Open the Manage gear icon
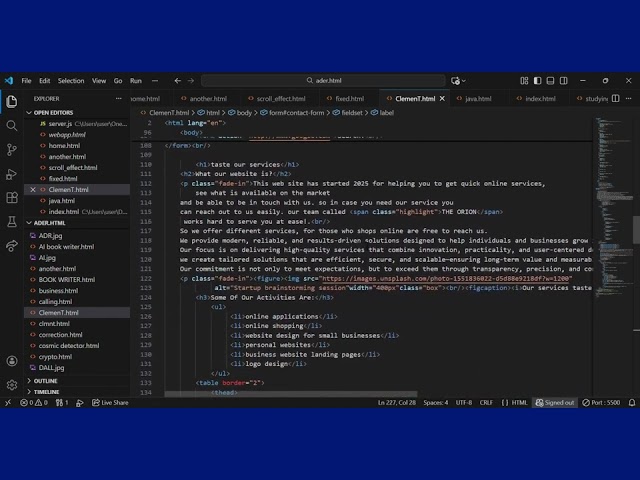 pyautogui.click(x=11, y=384)
